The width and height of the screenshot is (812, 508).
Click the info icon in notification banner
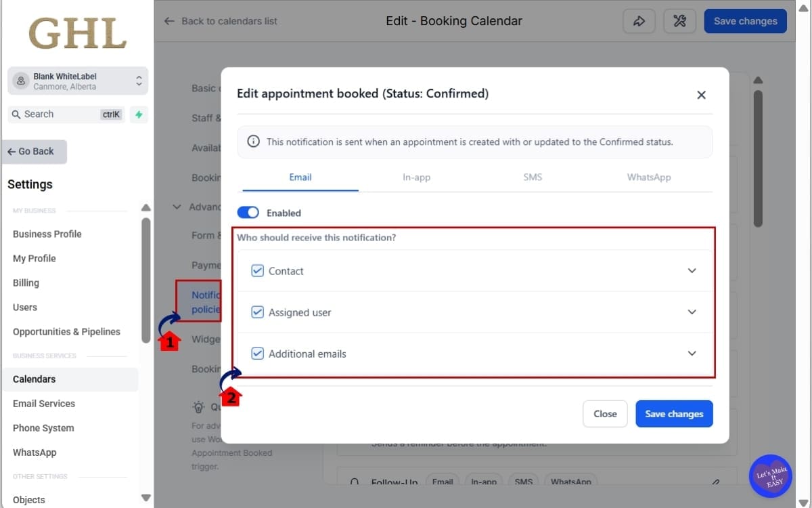tap(253, 142)
